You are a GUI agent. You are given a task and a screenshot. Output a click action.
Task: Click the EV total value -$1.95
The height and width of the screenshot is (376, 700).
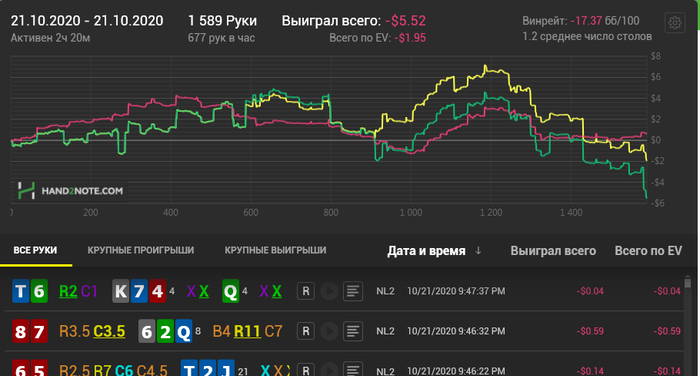(410, 38)
